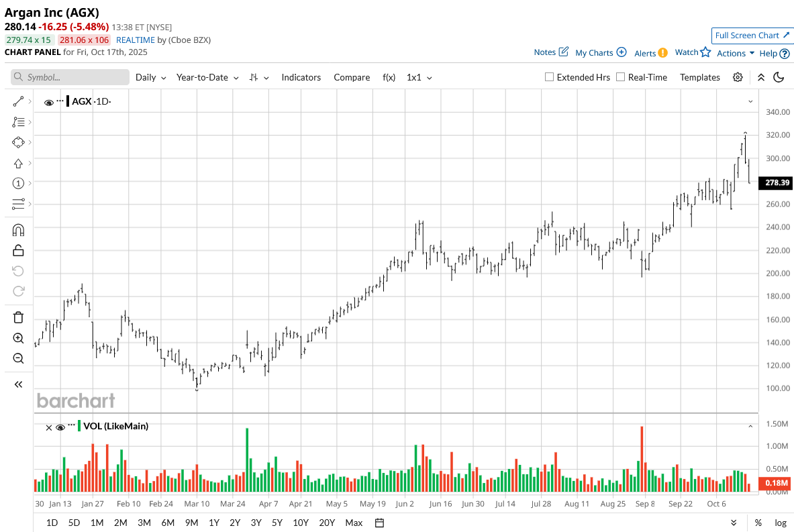Collapse the chart header with up arrows
Image resolution: width=794 pixels, height=532 pixels.
pos(760,77)
